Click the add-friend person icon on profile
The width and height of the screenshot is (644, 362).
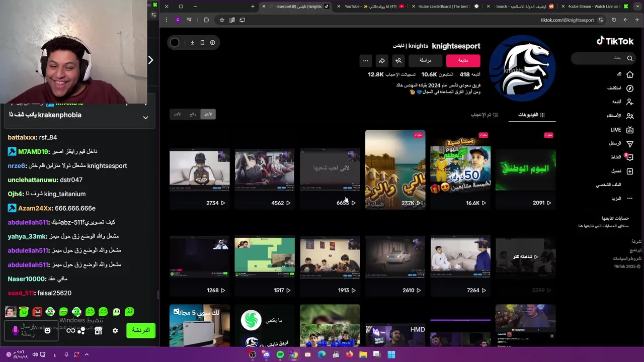(398, 61)
